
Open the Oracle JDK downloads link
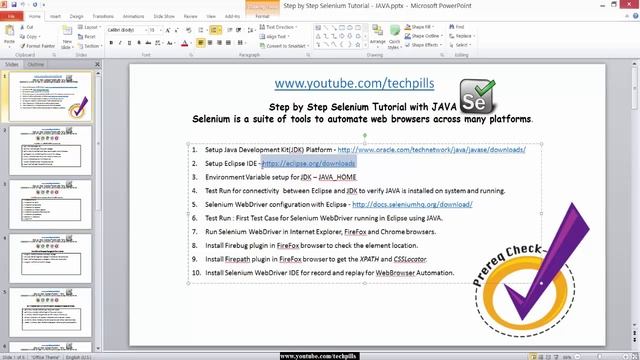pos(431,150)
